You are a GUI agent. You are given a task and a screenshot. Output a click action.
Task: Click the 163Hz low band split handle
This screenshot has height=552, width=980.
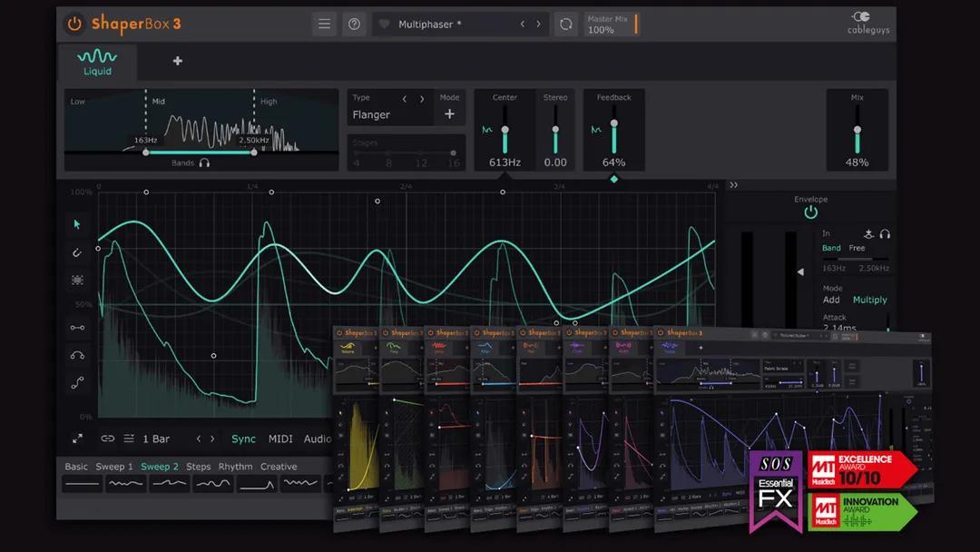[x=145, y=152]
